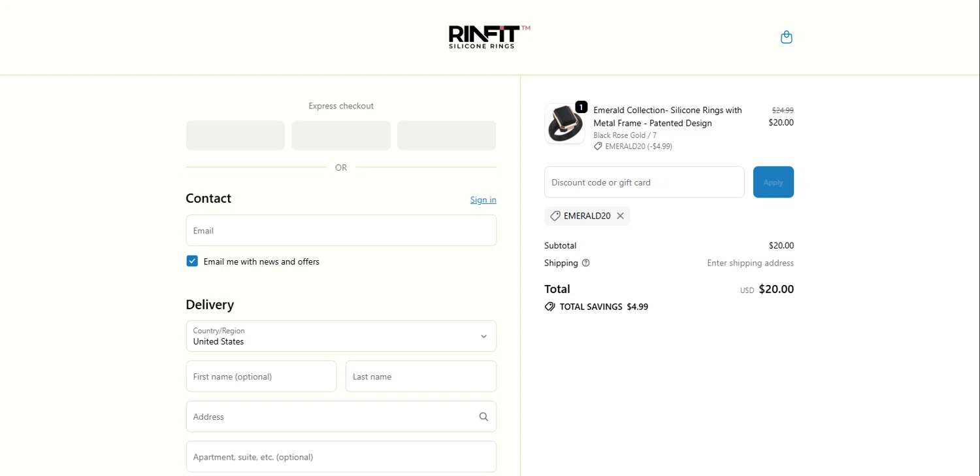Focus the Email input field

pos(341,230)
